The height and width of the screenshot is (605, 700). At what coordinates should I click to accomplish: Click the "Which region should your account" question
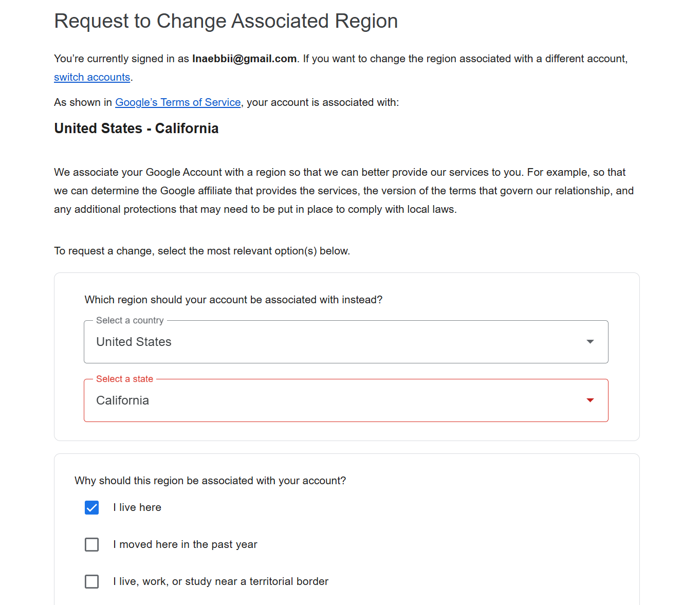233,300
